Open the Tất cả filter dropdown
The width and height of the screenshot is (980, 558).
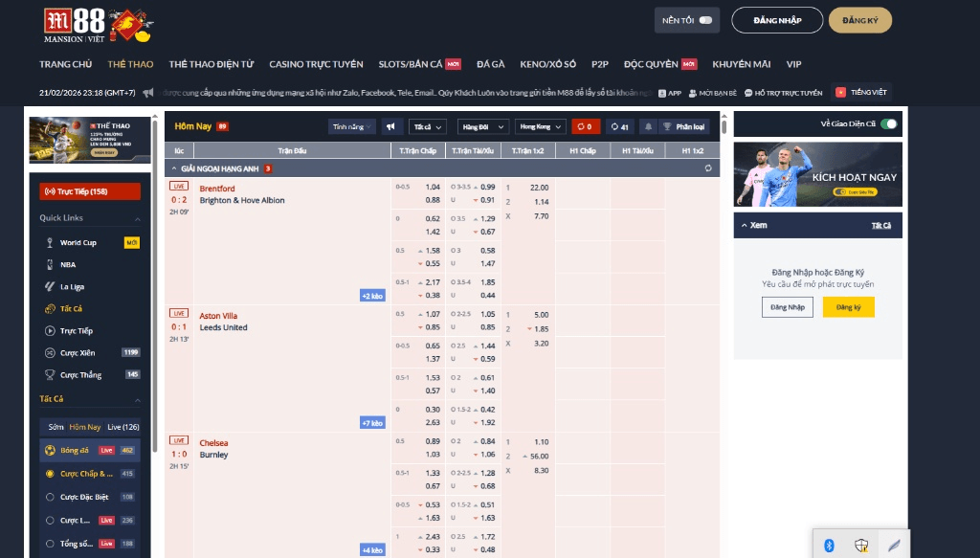click(428, 127)
